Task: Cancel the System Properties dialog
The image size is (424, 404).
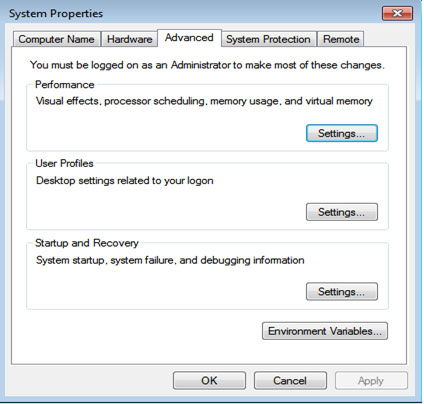Action: coord(290,381)
